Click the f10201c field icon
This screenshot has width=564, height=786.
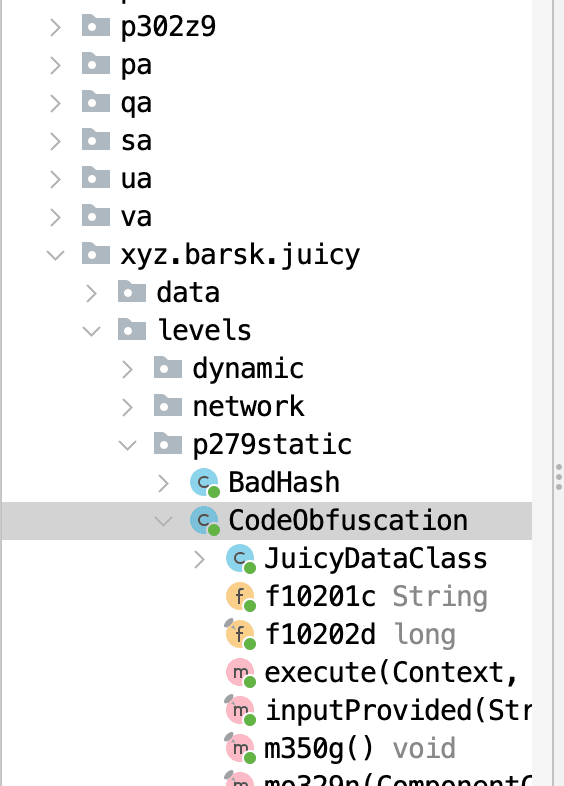coord(241,597)
